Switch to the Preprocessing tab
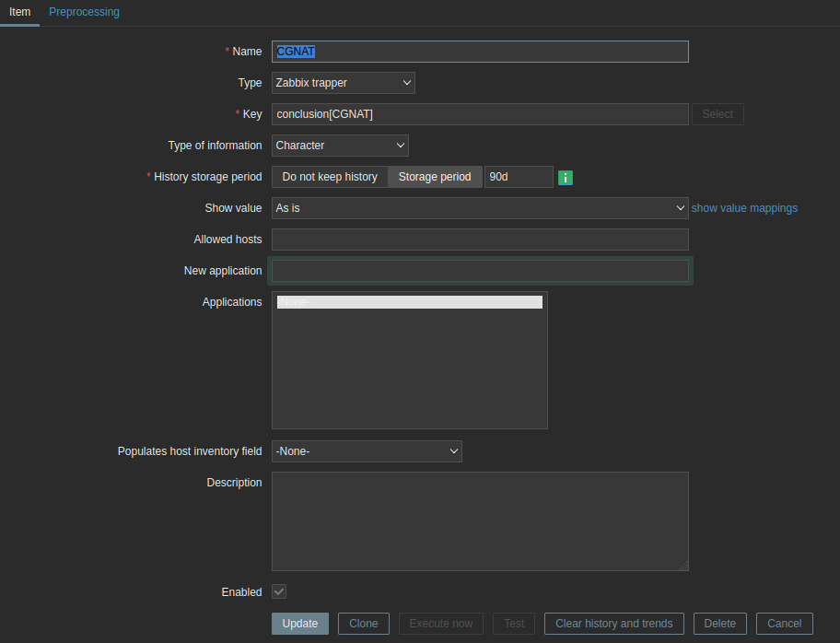Viewport: 840px width, 643px height. pos(84,12)
